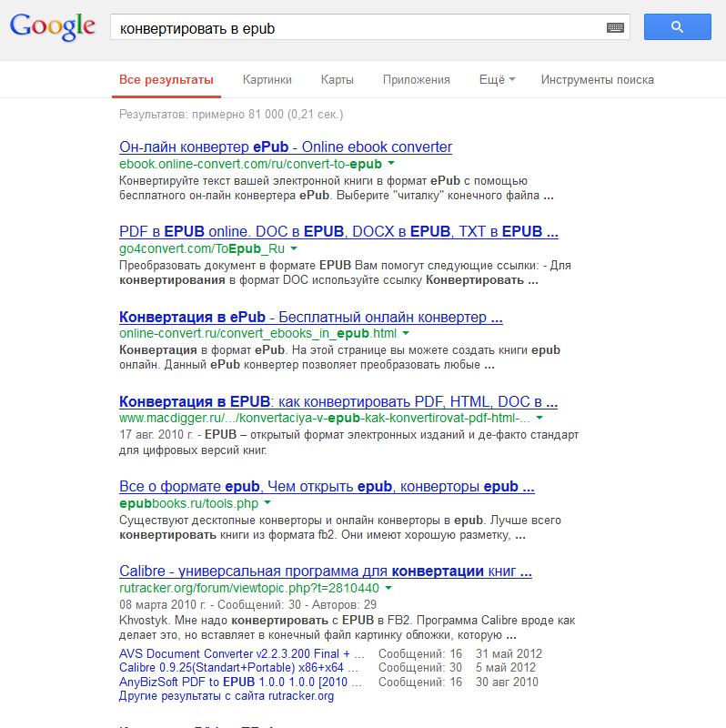
Task: Click the 31 май 2012 date entry
Action: (x=509, y=653)
